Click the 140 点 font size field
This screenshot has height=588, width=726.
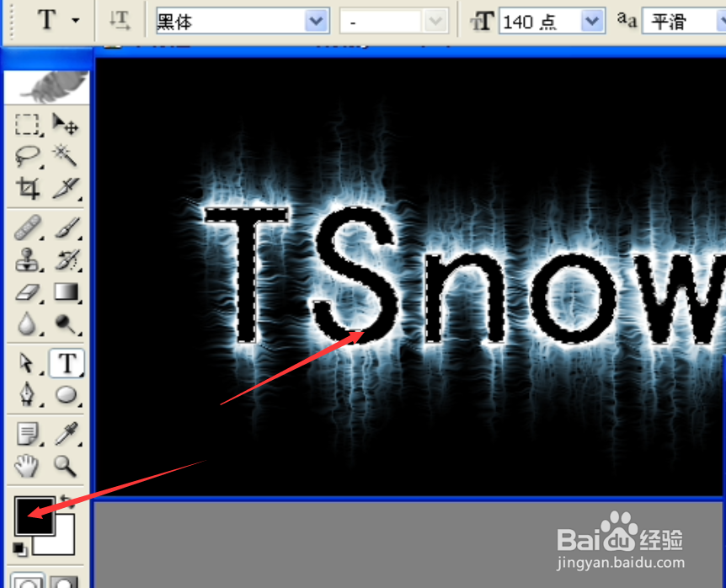coord(540,21)
